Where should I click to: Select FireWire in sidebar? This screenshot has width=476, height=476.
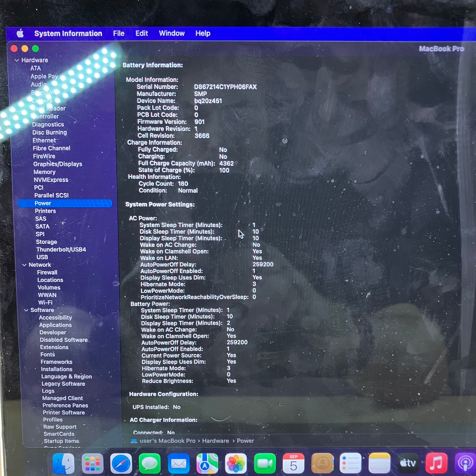44,156
